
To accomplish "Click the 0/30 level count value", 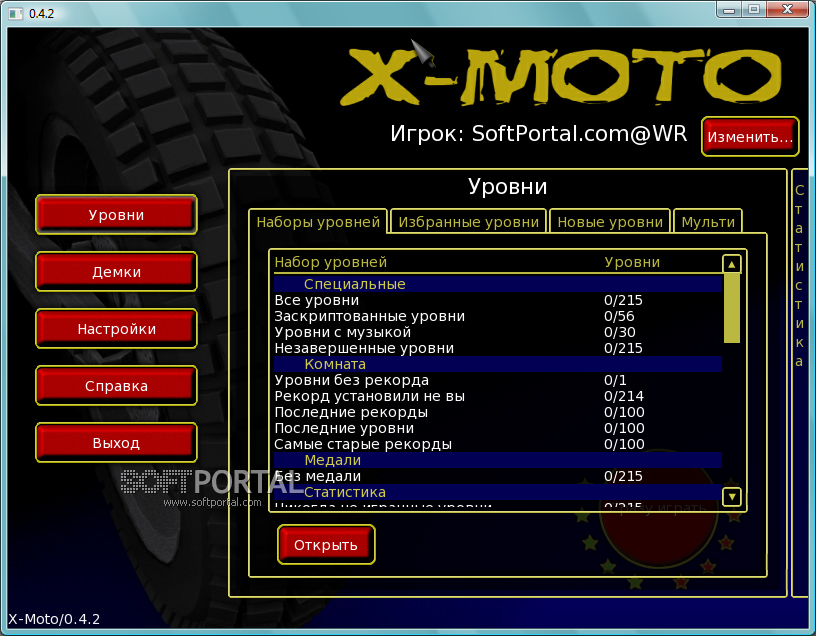I will (620, 332).
